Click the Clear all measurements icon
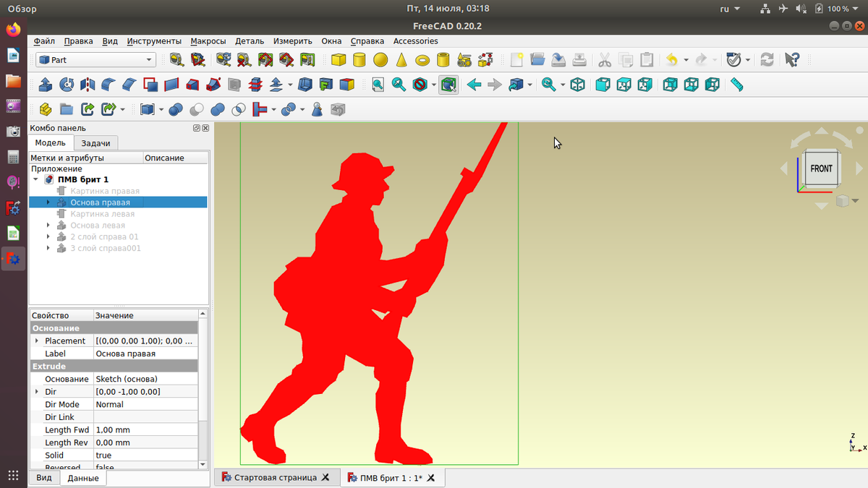The width and height of the screenshot is (868, 488). pyautogui.click(x=244, y=60)
